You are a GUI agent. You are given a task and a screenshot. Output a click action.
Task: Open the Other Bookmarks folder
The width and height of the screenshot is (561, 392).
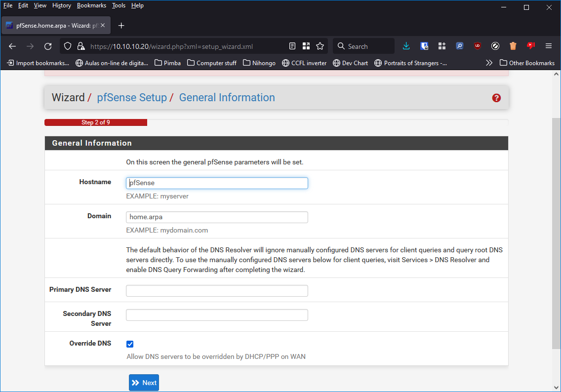pyautogui.click(x=527, y=63)
